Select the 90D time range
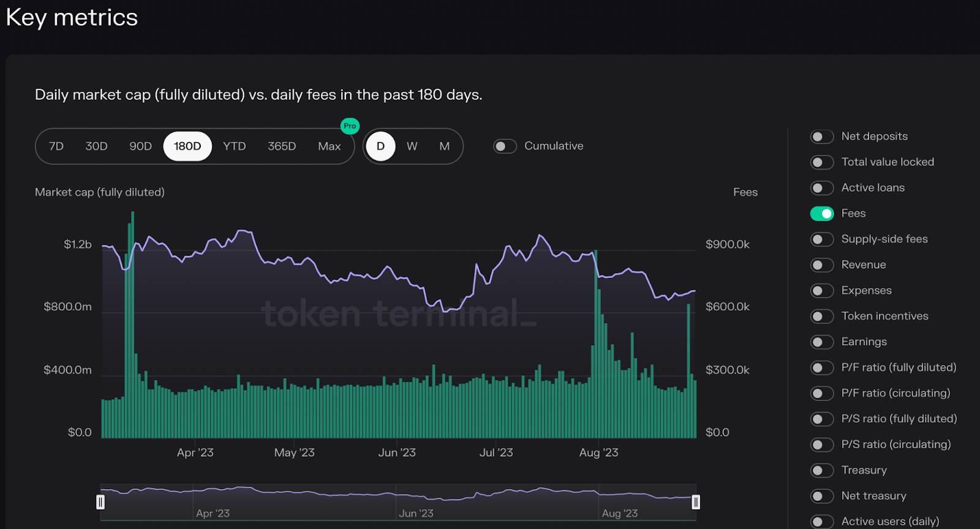 coord(140,146)
